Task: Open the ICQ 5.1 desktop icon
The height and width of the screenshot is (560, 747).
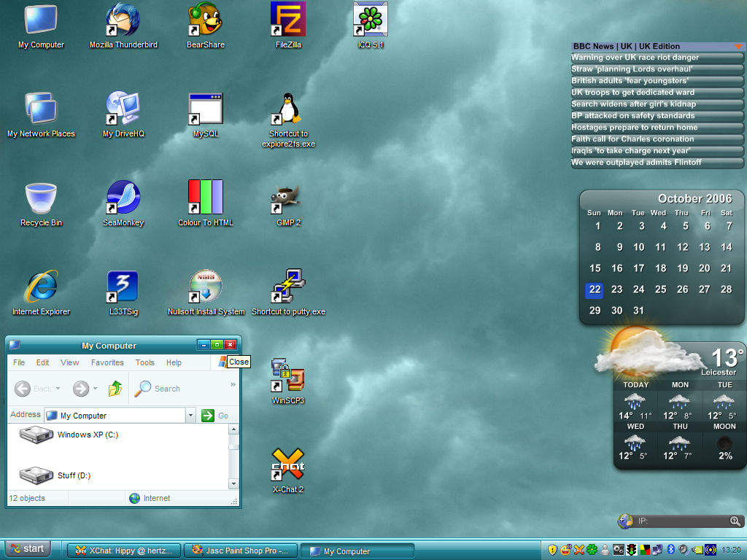Action: point(370,26)
